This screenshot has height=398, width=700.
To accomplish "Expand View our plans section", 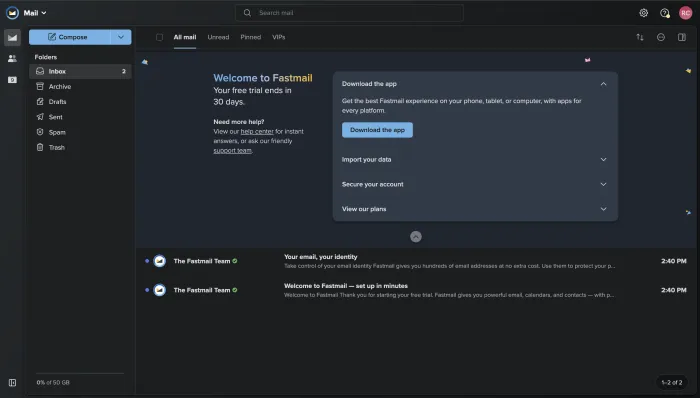I will [x=475, y=209].
